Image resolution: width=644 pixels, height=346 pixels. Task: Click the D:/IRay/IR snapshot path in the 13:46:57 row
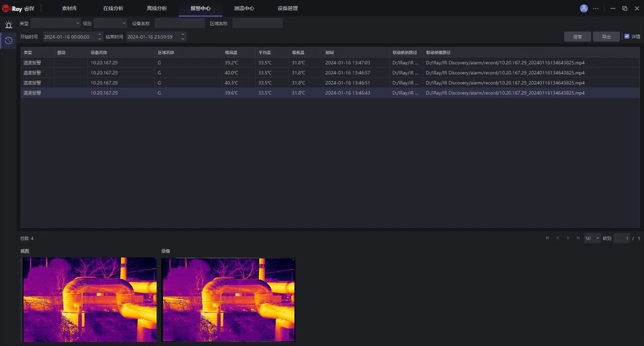(406, 73)
